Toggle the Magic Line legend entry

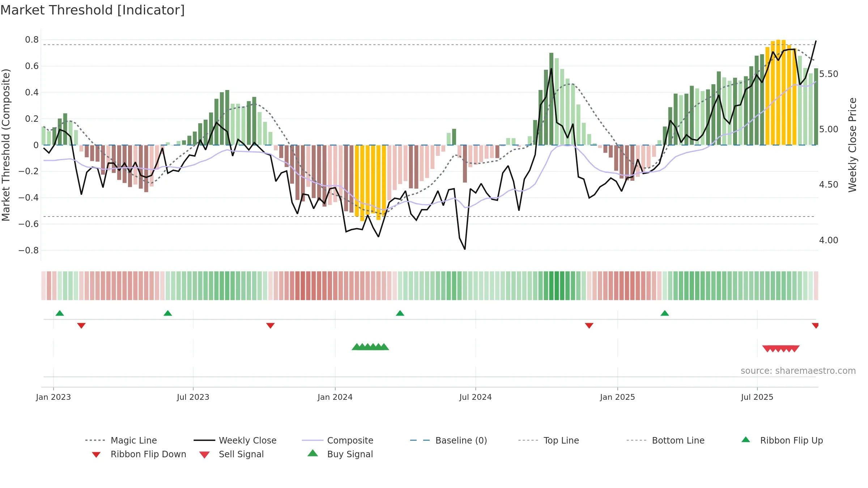coord(121,440)
